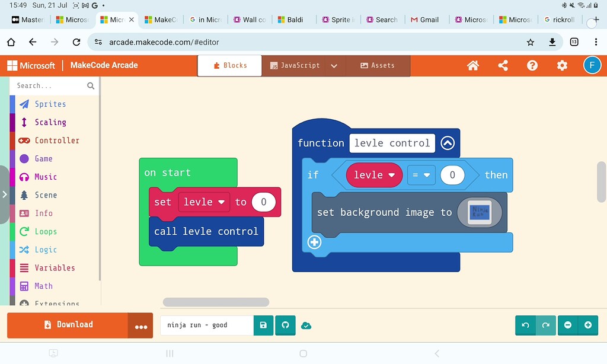Expand JavaScript language dropdown arrow

click(x=334, y=66)
